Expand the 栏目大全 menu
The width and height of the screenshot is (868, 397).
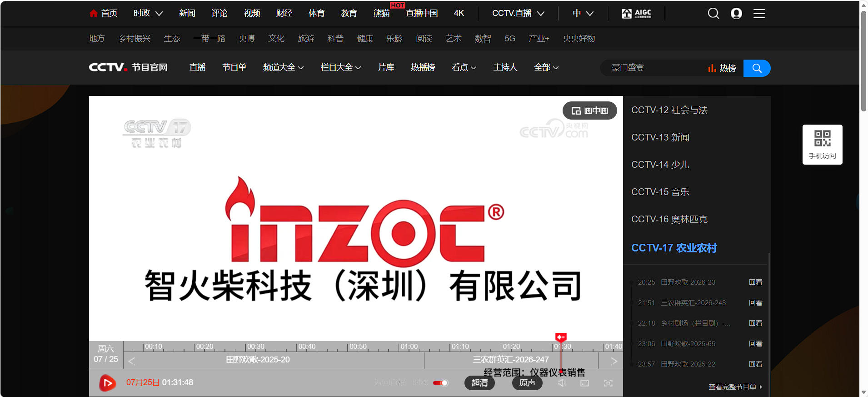[x=341, y=67]
